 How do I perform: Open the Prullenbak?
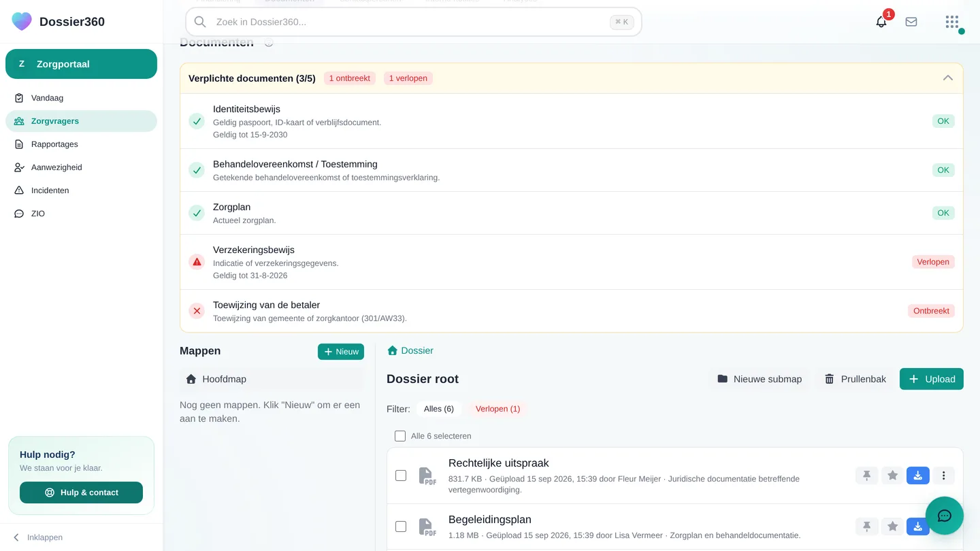[x=855, y=379]
